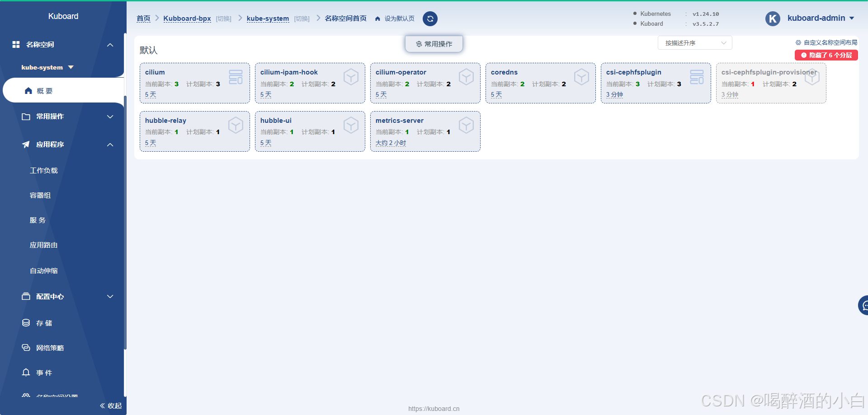Click the metrics-server cube icon

click(466, 125)
